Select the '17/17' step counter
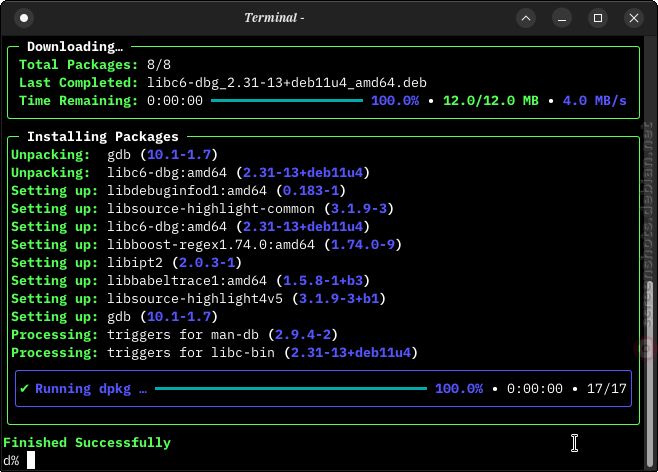This screenshot has width=658, height=472. 606,389
